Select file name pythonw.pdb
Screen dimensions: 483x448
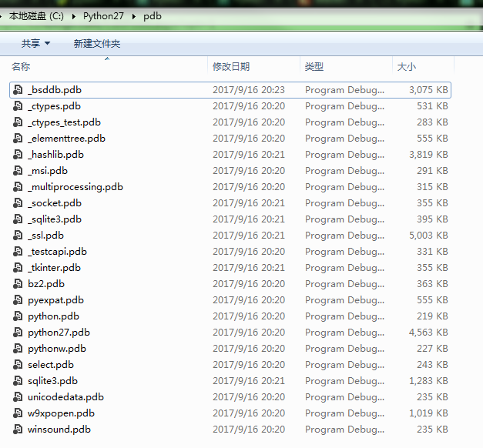(57, 349)
